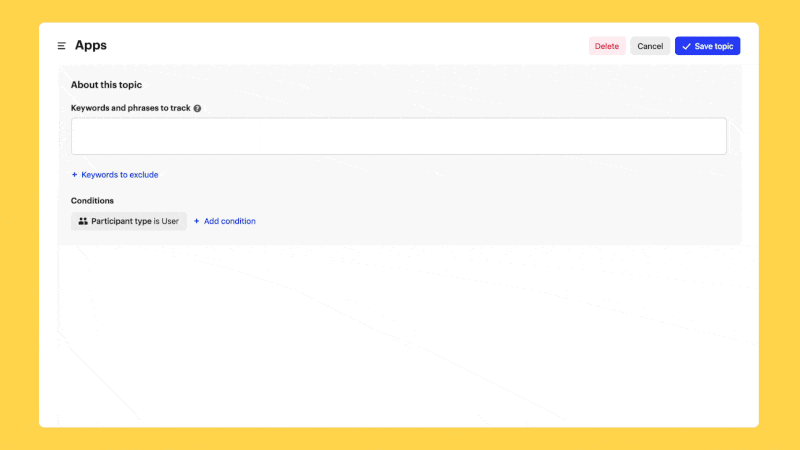The width and height of the screenshot is (800, 450).
Task: Click the Keywords and phrases to track label
Action: point(130,108)
